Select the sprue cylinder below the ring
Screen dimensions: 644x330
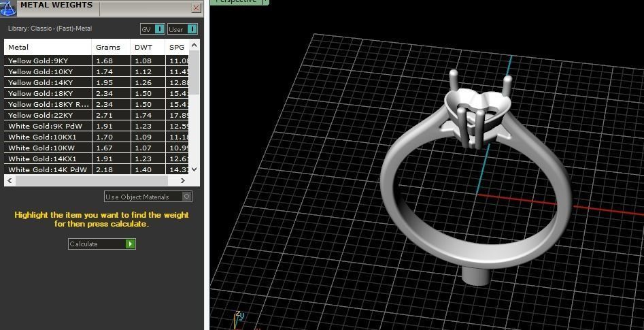[x=475, y=276]
